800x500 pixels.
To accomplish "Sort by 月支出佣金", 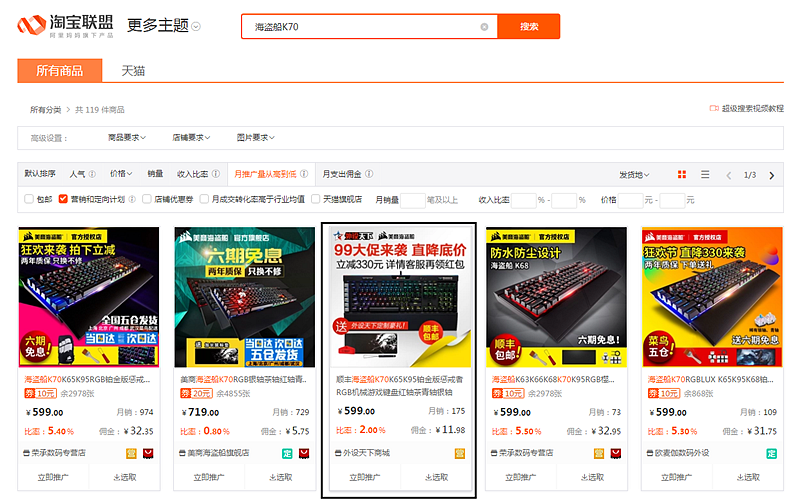I will tap(342, 174).
